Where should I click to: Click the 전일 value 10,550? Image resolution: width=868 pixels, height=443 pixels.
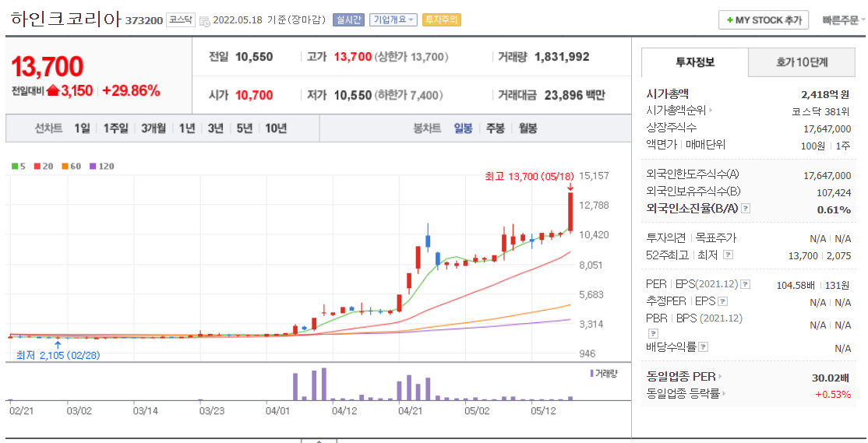[254, 56]
